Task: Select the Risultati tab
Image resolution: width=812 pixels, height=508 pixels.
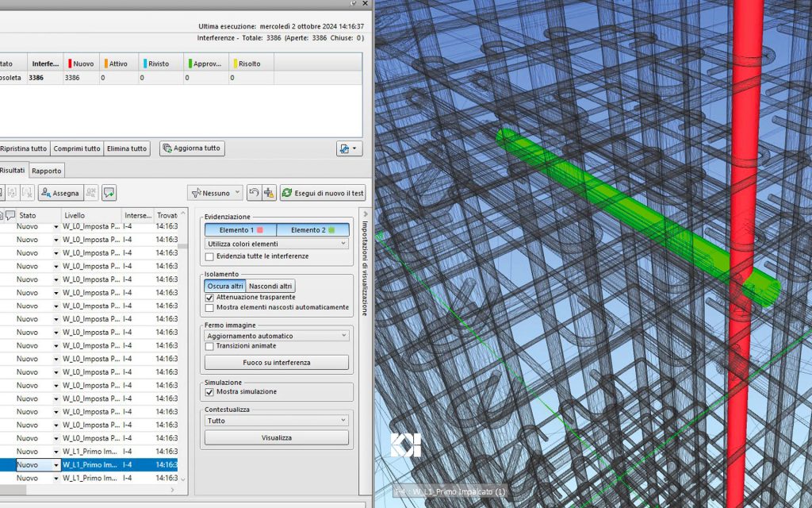Action: pyautogui.click(x=12, y=170)
